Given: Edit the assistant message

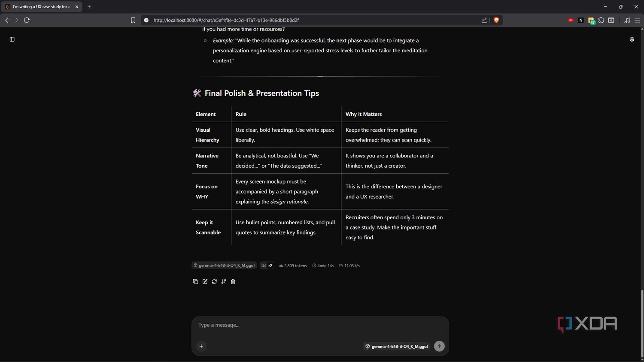Looking at the screenshot, I should pos(205,282).
